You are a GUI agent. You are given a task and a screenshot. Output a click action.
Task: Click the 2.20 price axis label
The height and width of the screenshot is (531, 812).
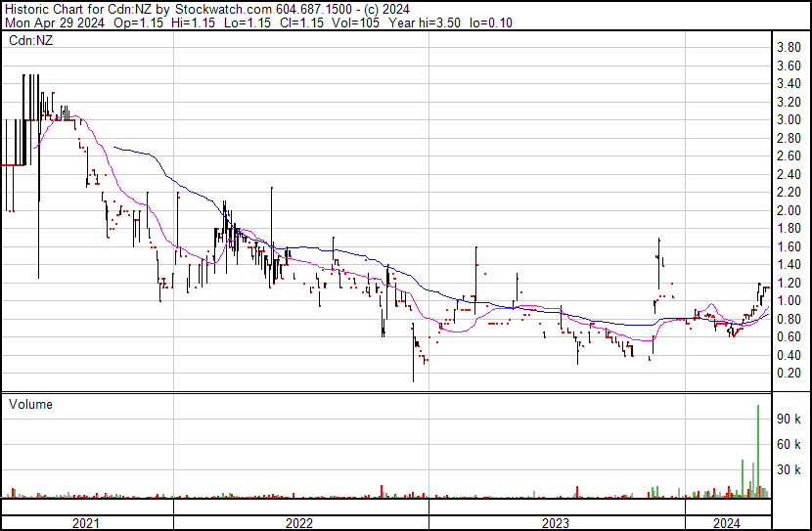point(789,193)
